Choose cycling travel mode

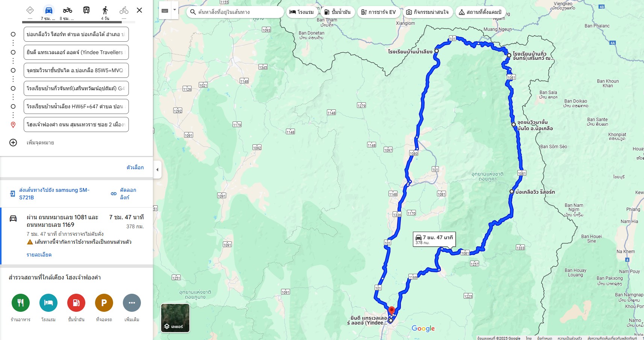click(124, 10)
